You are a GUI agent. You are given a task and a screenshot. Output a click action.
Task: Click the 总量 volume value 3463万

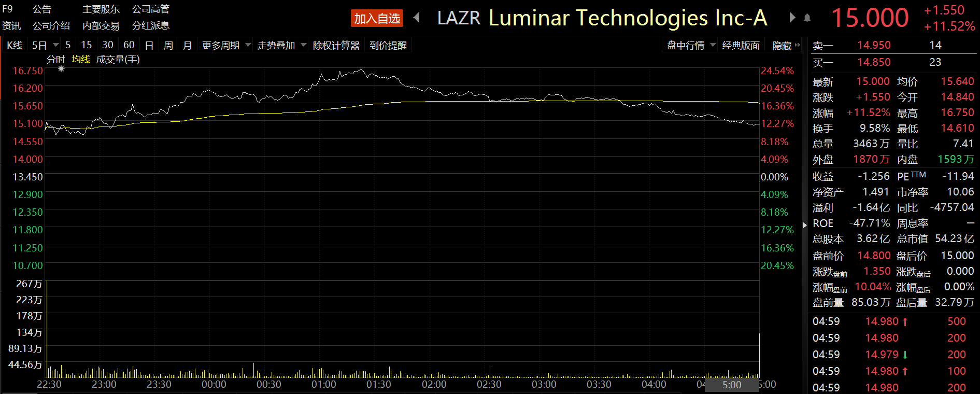coord(872,144)
